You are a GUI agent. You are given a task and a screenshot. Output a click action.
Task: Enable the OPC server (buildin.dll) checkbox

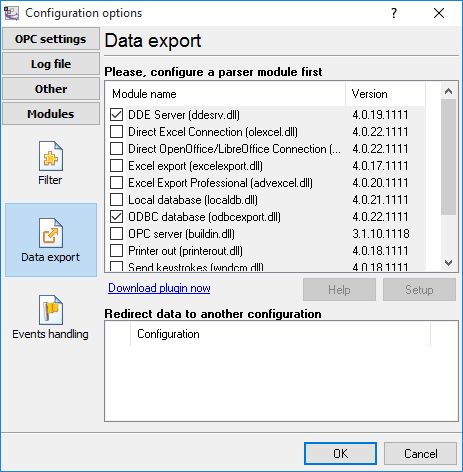[x=116, y=234]
